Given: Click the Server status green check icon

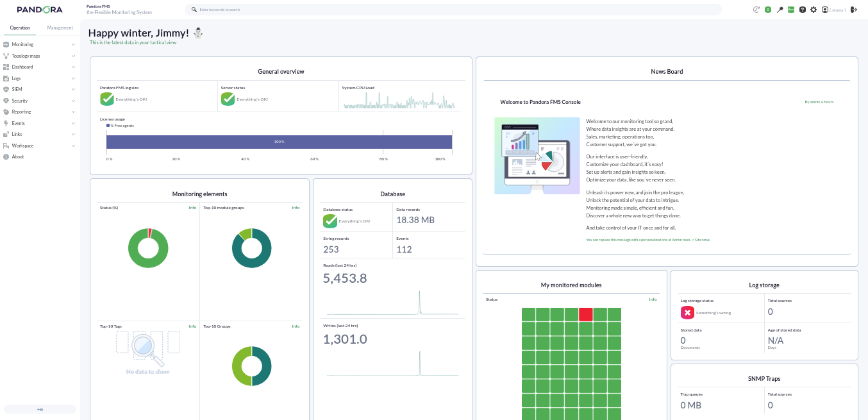Looking at the screenshot, I should point(228,99).
